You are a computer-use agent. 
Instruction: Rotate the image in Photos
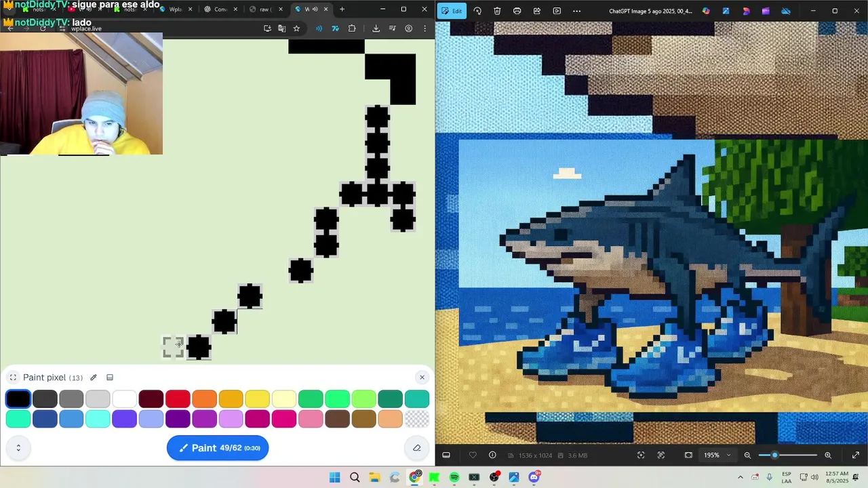[477, 11]
